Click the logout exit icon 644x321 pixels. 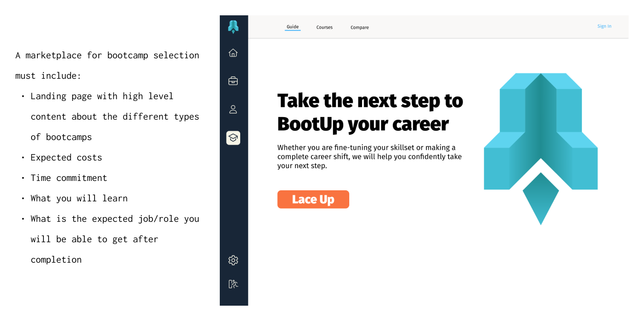(x=233, y=284)
